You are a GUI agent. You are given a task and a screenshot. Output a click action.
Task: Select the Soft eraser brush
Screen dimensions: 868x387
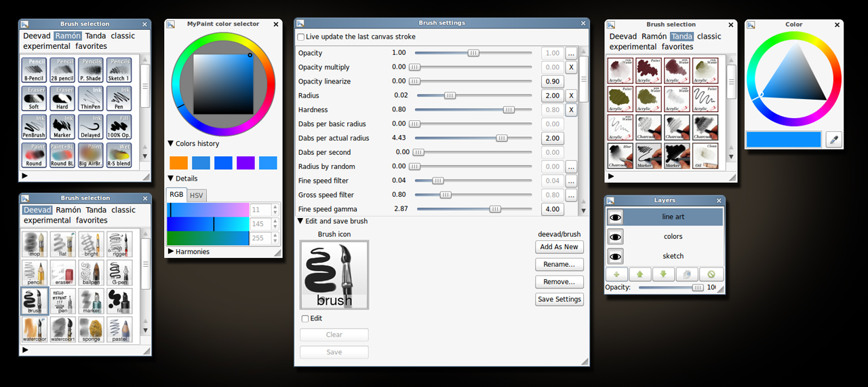[34, 98]
